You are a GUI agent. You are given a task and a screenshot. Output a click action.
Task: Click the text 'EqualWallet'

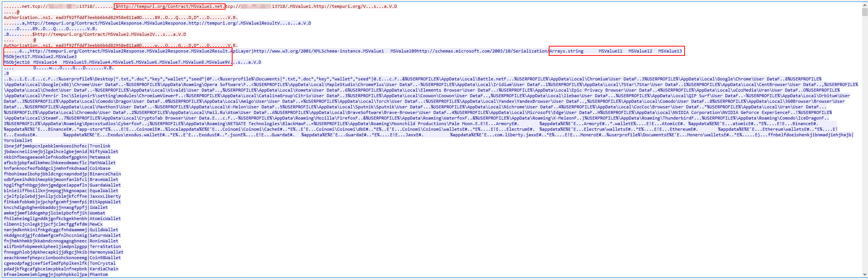104,191
